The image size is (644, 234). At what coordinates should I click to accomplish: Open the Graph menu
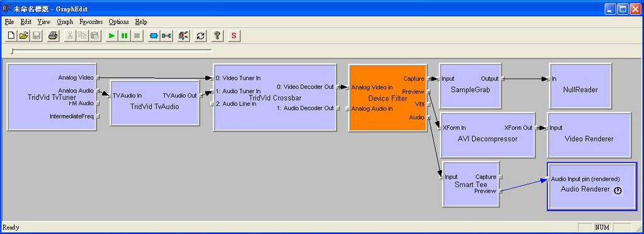coord(65,22)
